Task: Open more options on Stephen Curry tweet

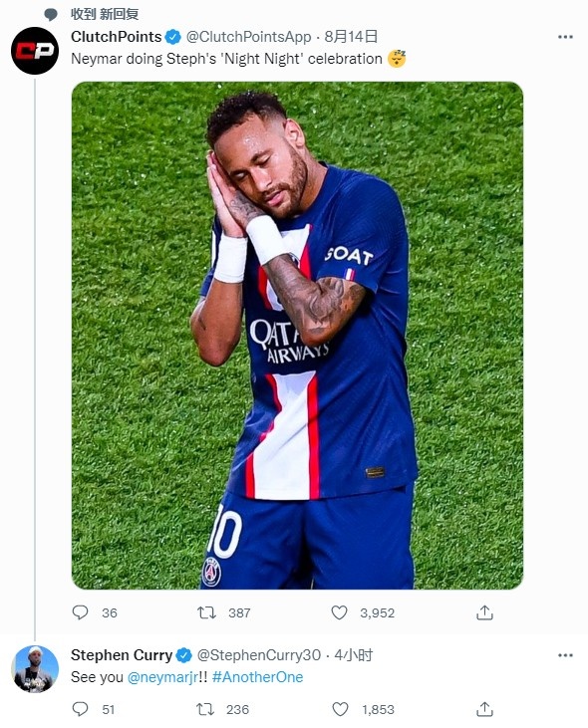Action: coord(565,655)
